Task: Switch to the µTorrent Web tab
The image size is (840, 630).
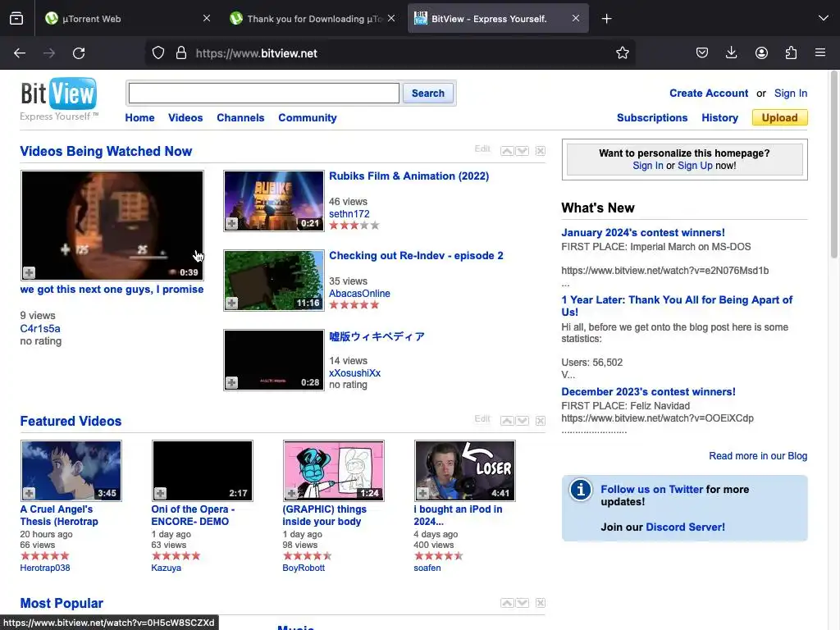Action: click(x=125, y=19)
